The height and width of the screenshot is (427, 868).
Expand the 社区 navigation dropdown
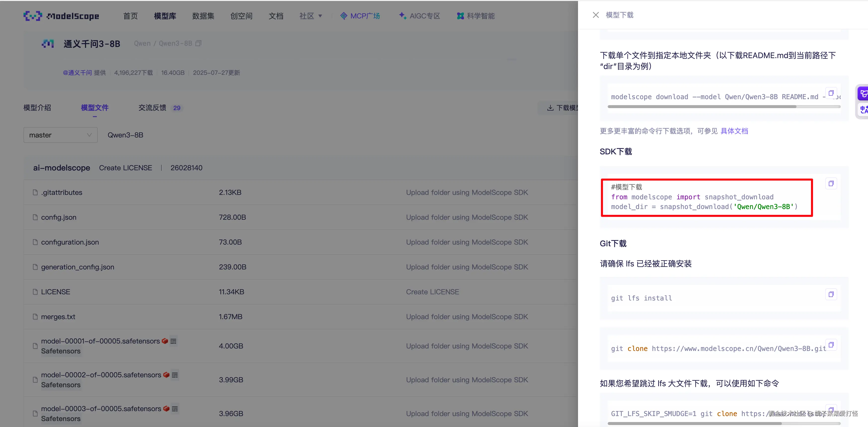311,16
